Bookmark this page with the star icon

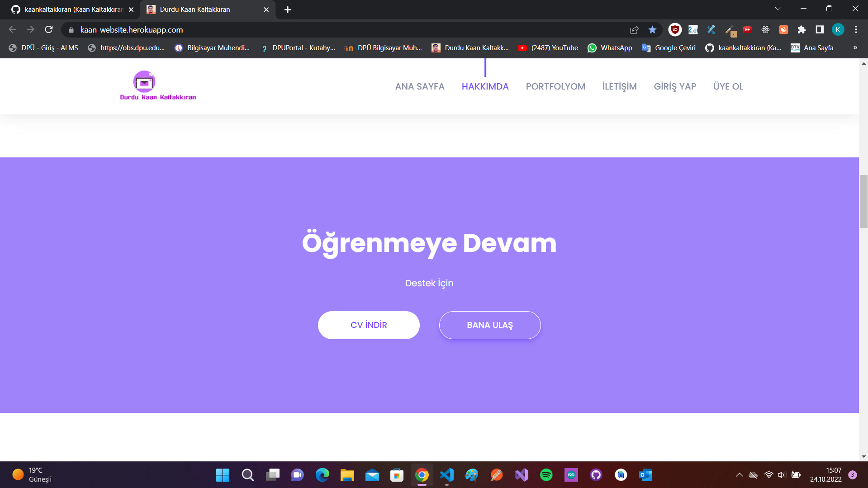point(653,30)
